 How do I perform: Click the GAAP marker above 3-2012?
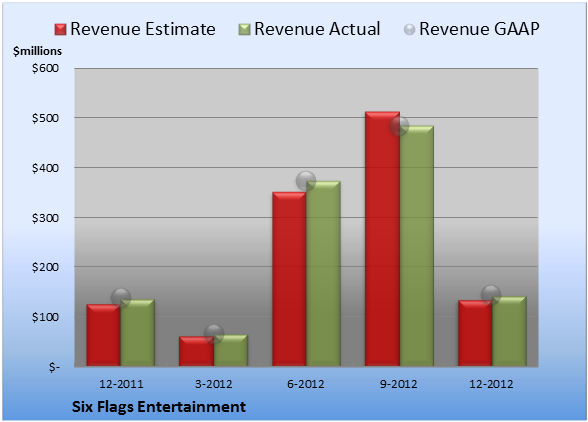click(x=214, y=334)
